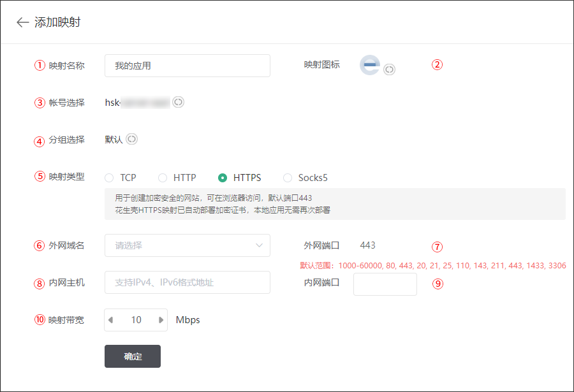Click the bandwidth value field showing 10

pos(136,320)
